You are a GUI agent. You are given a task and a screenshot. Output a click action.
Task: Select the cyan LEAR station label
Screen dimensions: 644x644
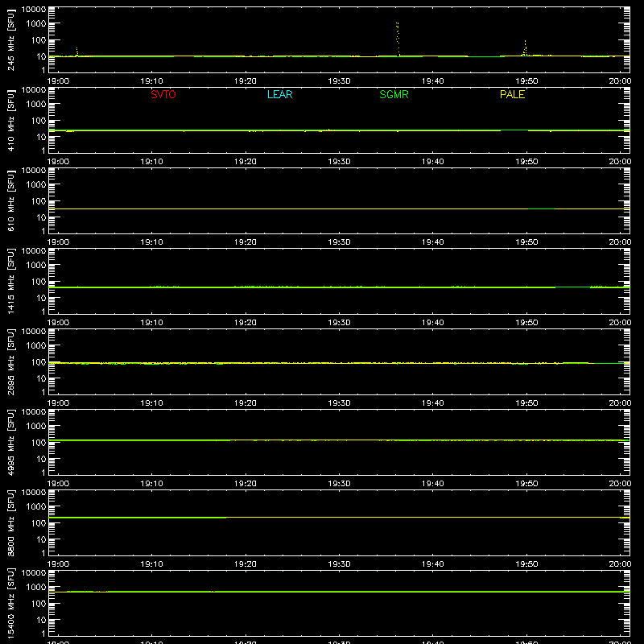click(279, 94)
